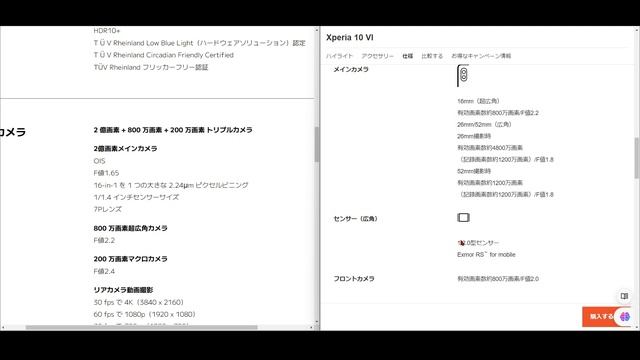Click the right pane scroll-up arrow

tap(637, 30)
